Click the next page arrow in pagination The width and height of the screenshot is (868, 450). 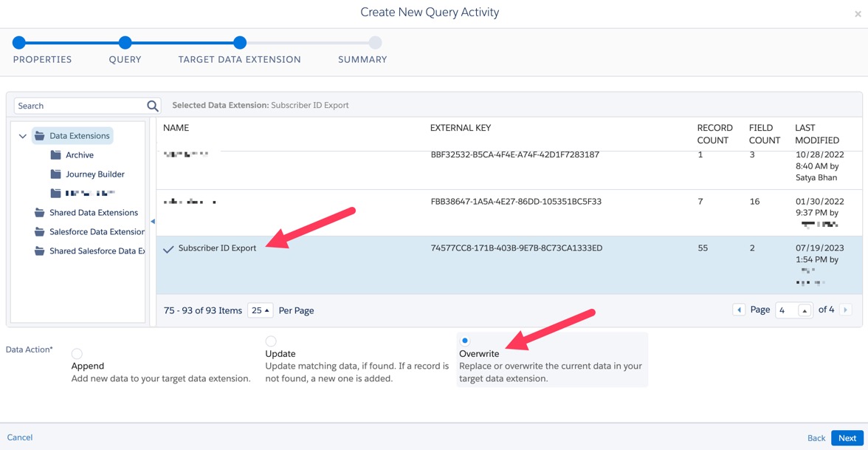pyautogui.click(x=845, y=310)
